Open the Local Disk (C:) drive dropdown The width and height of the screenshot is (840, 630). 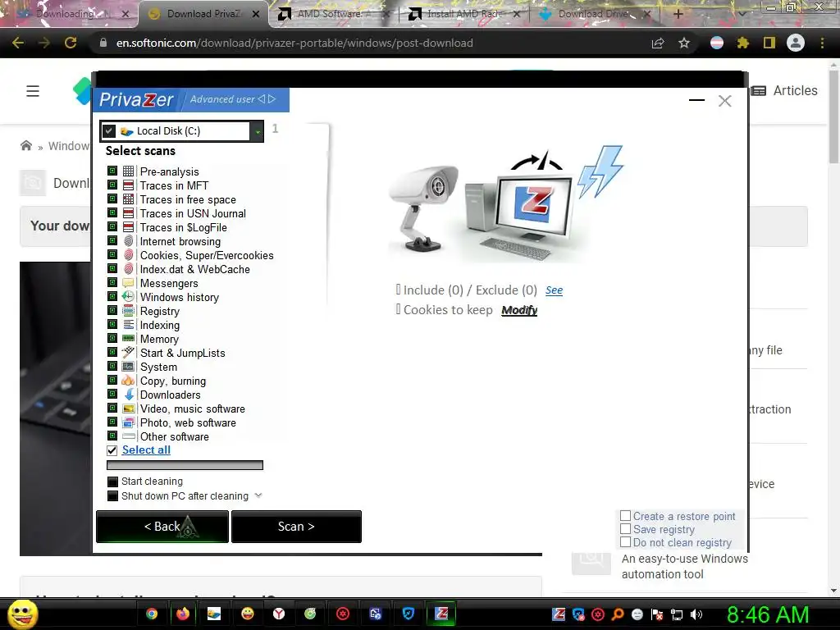coord(257,131)
